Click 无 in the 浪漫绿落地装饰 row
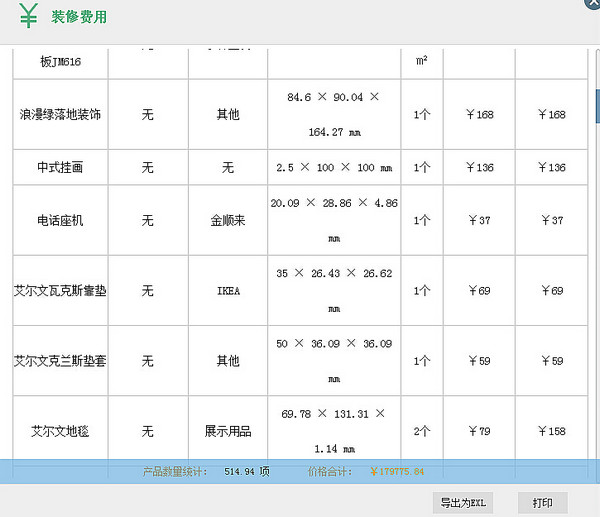Screen dimensions: 600x517 pos(148,114)
